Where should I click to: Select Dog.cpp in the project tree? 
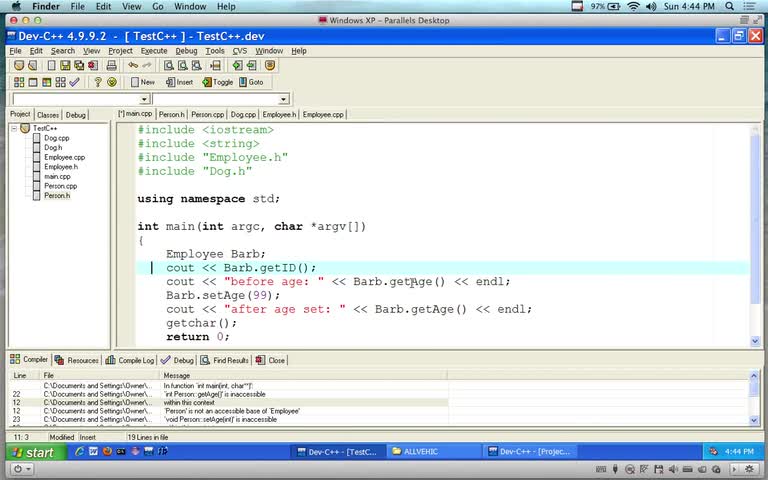(56, 138)
